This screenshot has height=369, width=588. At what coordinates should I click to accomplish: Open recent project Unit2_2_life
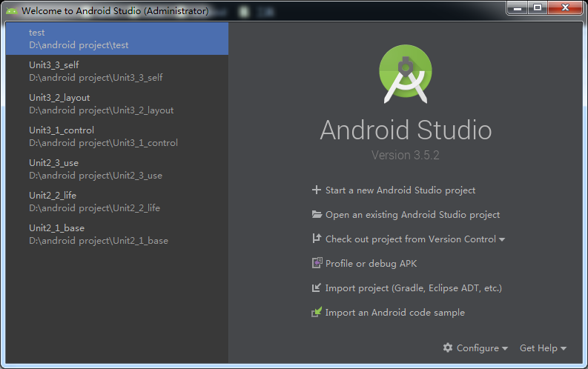click(117, 202)
